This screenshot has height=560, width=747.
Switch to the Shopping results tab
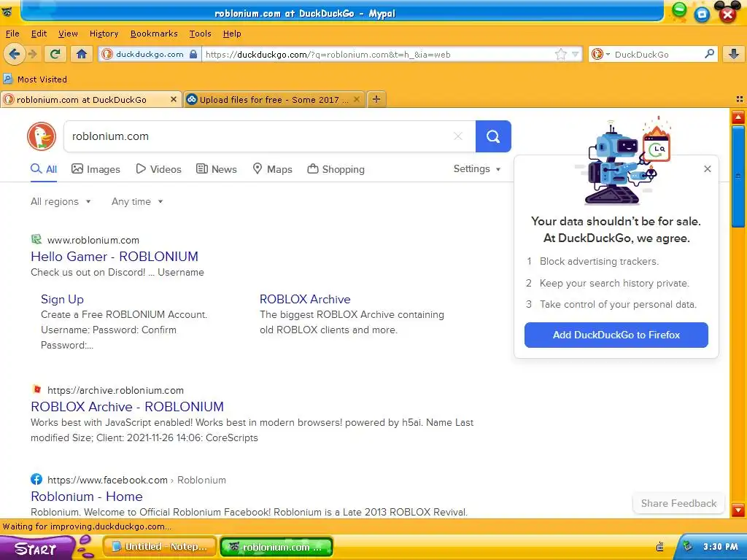pyautogui.click(x=336, y=169)
